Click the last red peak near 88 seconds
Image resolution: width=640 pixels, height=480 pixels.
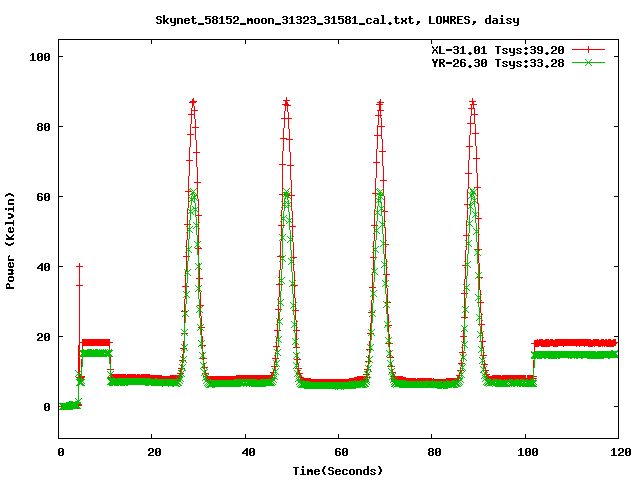tap(473, 102)
